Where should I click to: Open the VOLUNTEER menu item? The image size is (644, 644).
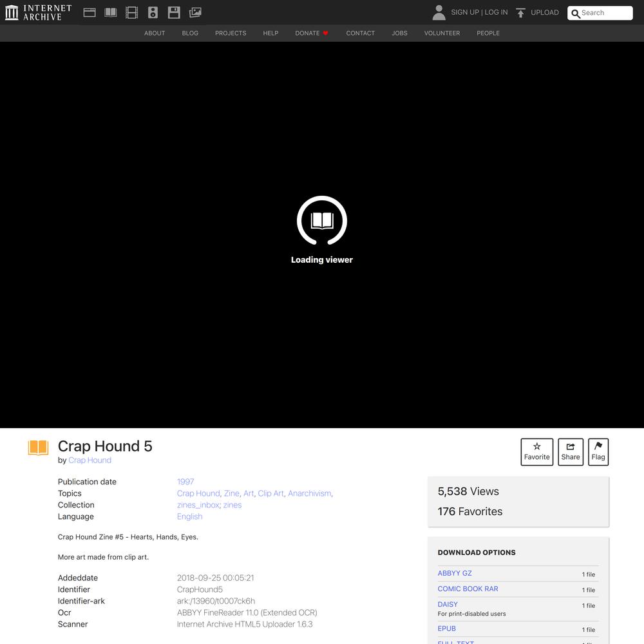pyautogui.click(x=442, y=33)
